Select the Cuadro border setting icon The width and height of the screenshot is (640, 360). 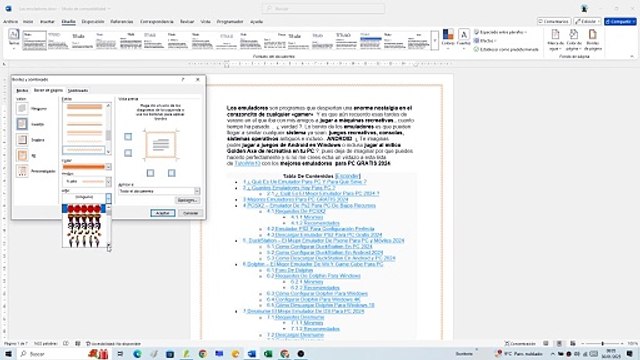coord(22,124)
